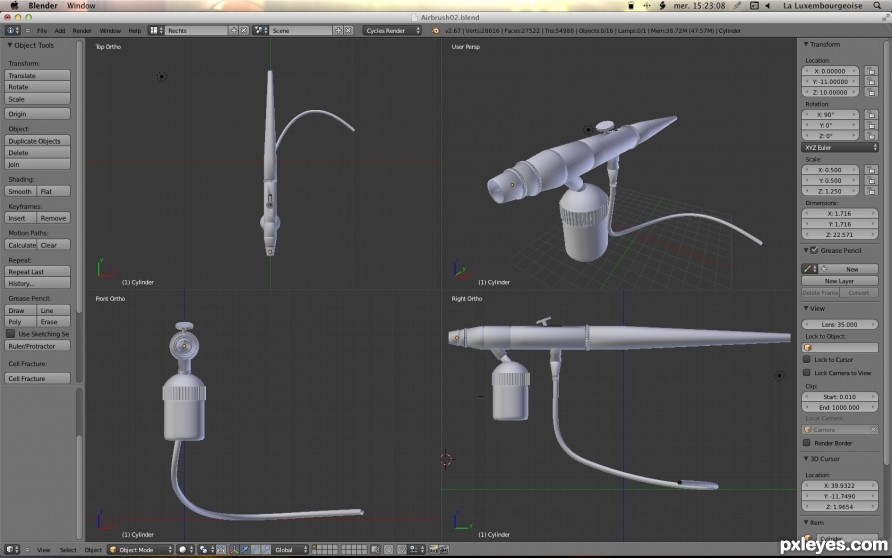
Task: Toggle the snap during transform magnet icon
Action: [x=402, y=549]
